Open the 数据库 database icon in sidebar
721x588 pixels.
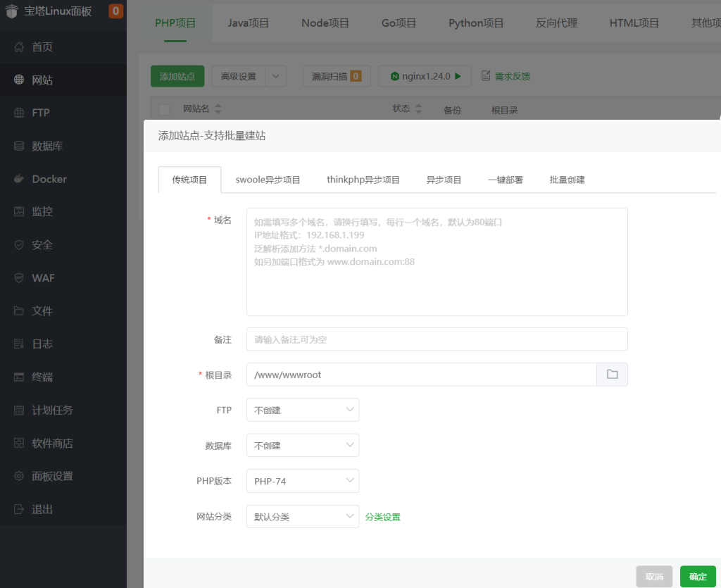[19, 146]
